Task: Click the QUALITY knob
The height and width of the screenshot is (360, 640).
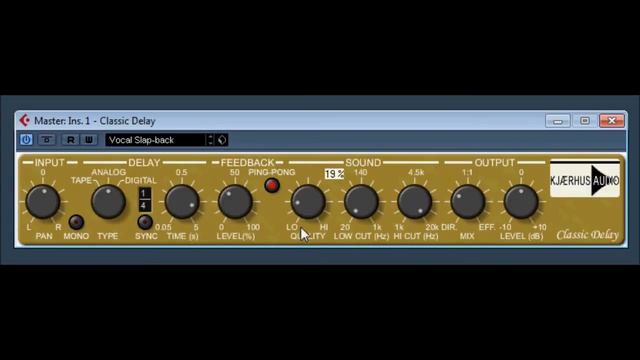Action: pyautogui.click(x=308, y=202)
